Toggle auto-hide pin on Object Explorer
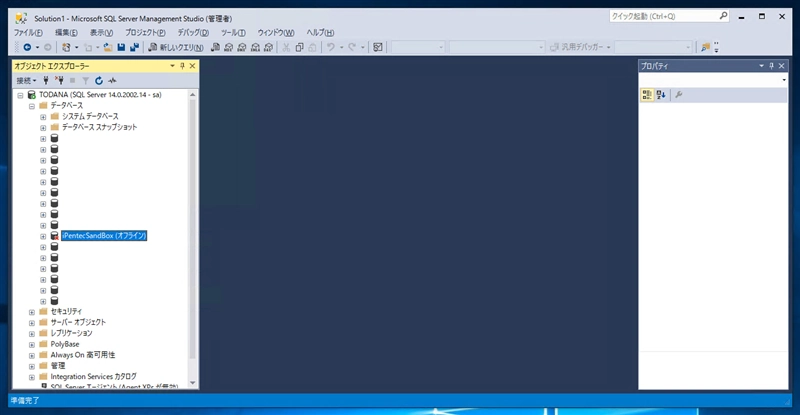800x415 pixels. [183, 66]
